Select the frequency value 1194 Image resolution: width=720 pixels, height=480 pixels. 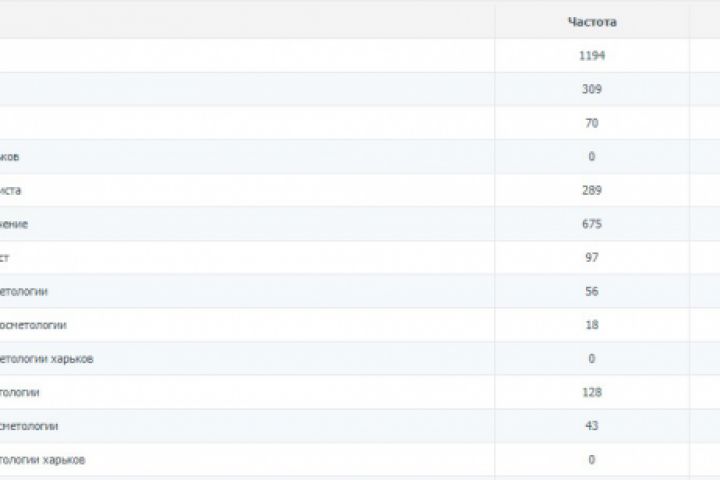pyautogui.click(x=592, y=55)
